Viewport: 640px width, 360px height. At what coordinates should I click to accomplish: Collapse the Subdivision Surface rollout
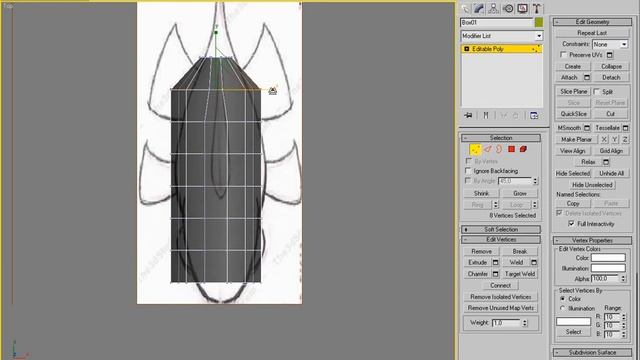click(x=592, y=352)
